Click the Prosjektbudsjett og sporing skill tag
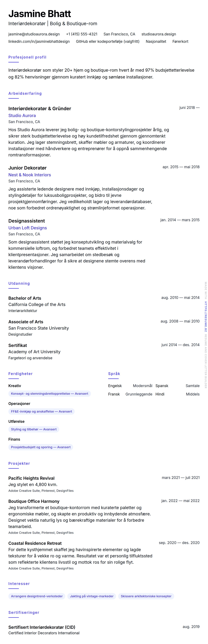 [x=41, y=447]
